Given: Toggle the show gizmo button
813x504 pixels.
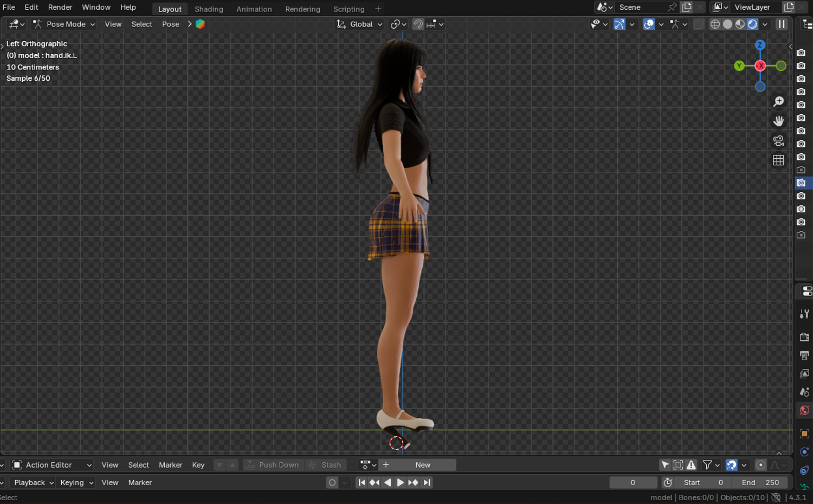Looking at the screenshot, I should click(619, 24).
